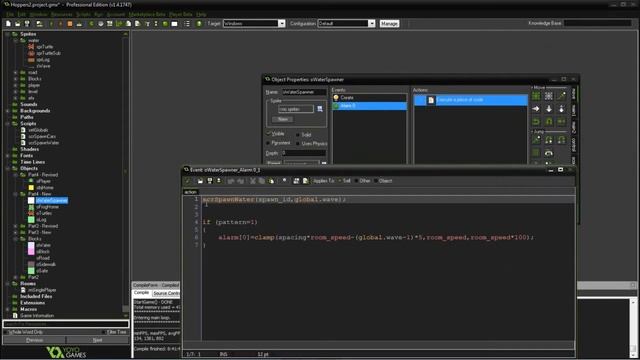Image resolution: width=640 pixels, height=360 pixels.
Task: Save the project with toolbar disk icon
Action: pyautogui.click(x=27, y=24)
